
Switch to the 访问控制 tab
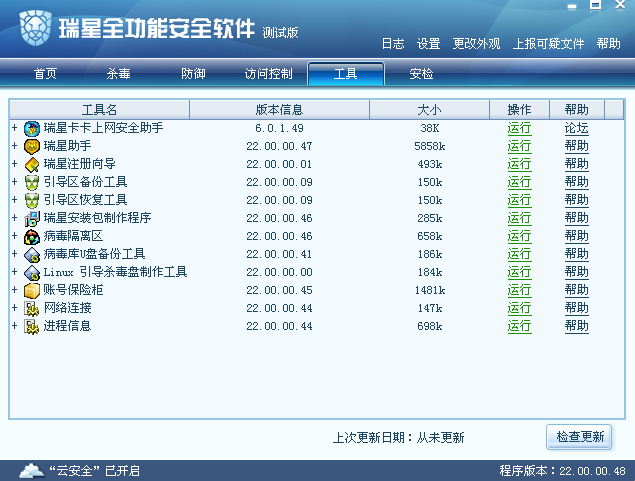click(x=268, y=74)
